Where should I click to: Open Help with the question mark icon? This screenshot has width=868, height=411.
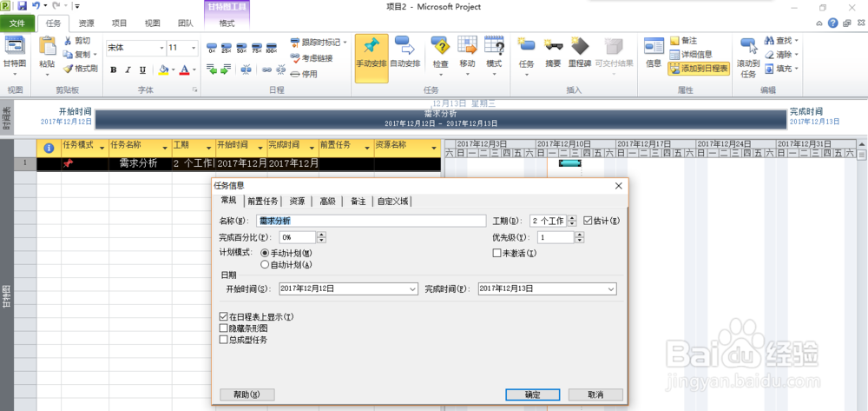(x=832, y=23)
